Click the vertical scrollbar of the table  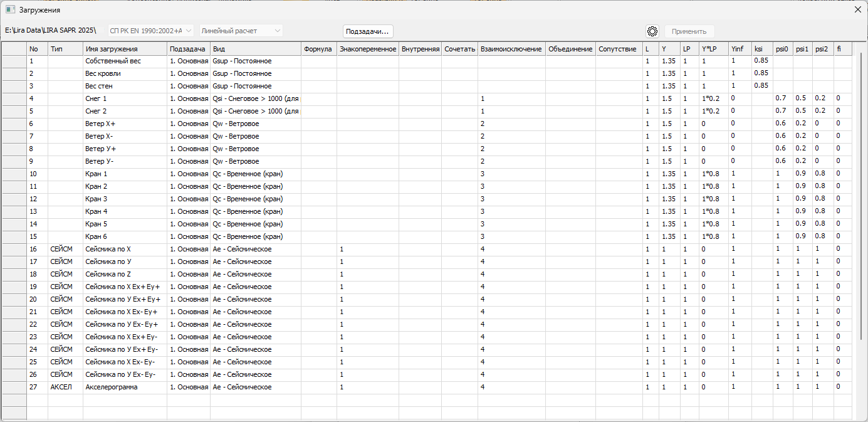(x=862, y=188)
